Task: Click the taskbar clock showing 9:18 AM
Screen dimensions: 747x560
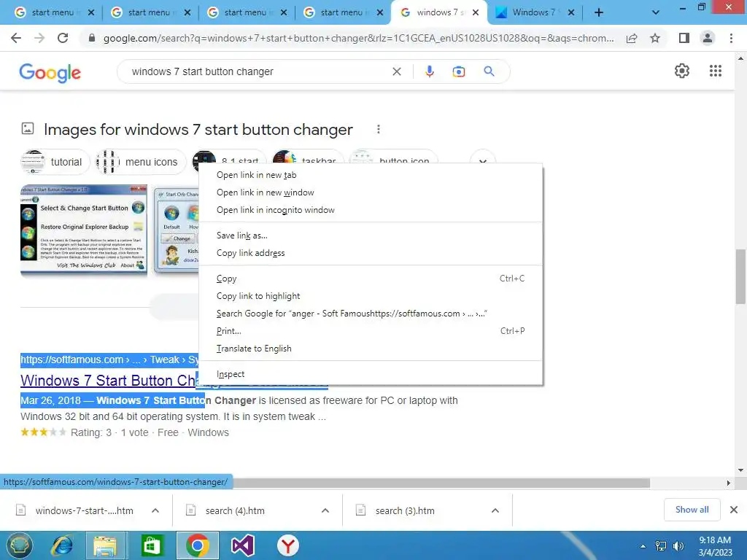Action: (715, 546)
